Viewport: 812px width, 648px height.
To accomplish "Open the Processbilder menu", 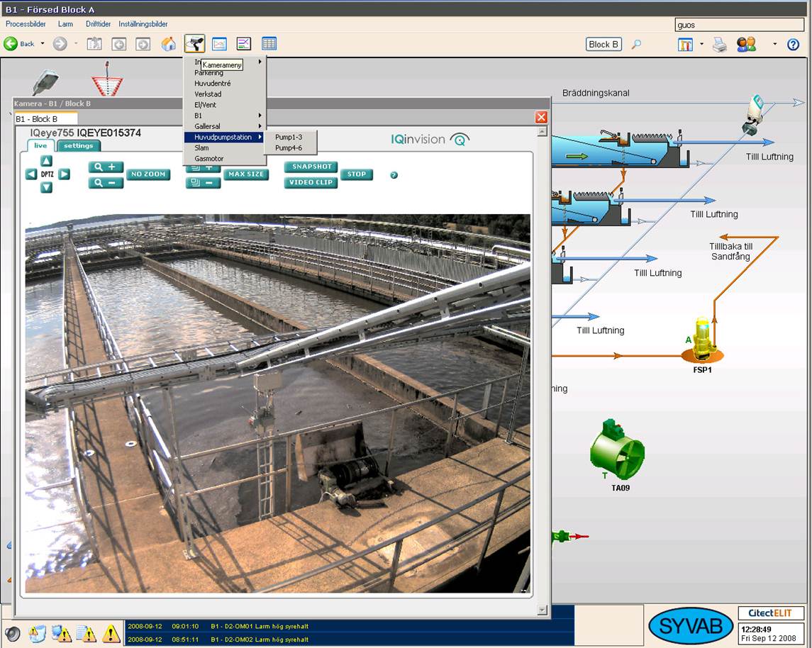I will coord(26,24).
